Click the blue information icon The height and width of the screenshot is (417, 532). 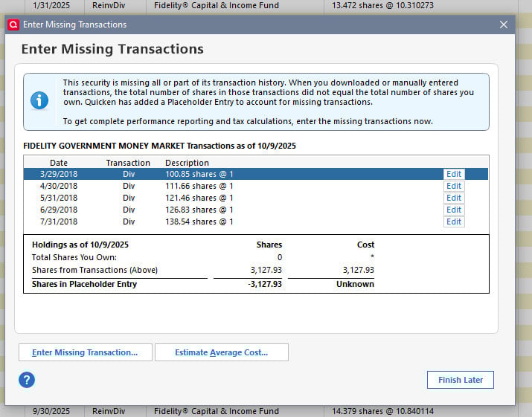tap(39, 100)
